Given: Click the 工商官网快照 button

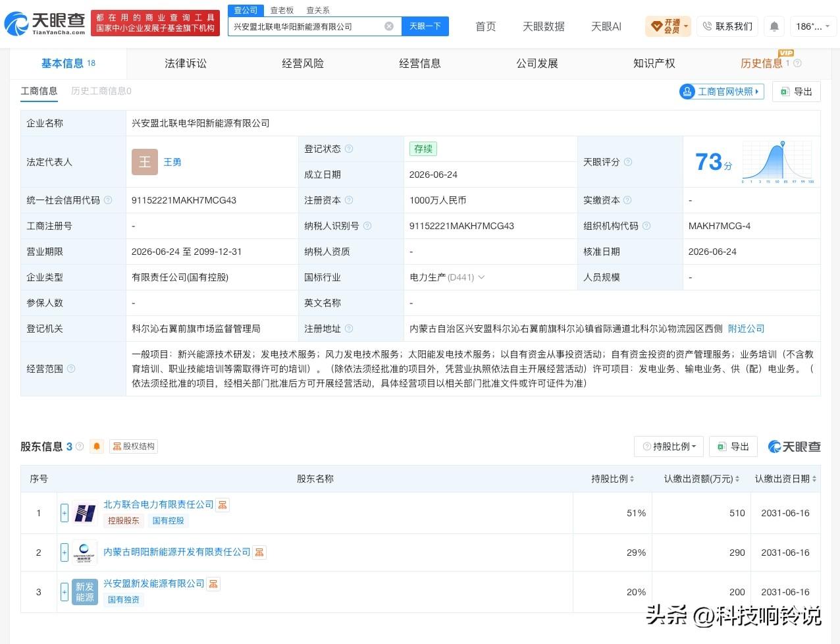Looking at the screenshot, I should [722, 92].
